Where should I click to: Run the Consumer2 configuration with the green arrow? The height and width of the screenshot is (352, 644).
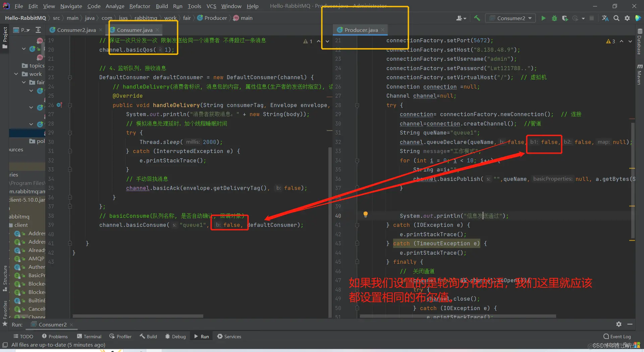[543, 18]
